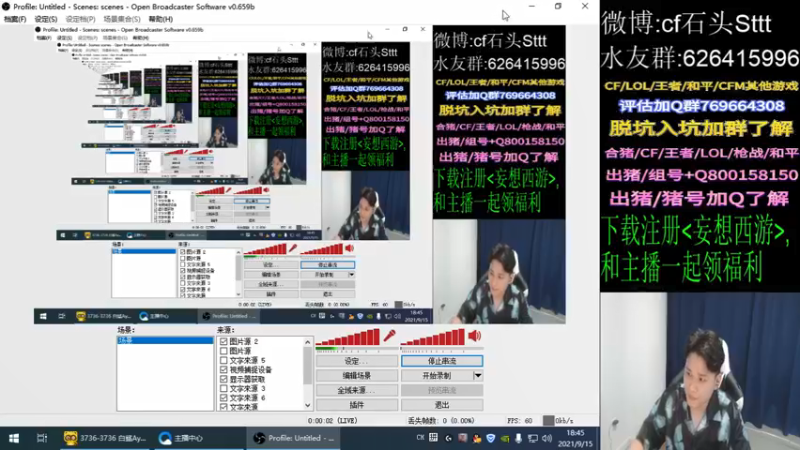Select the OBS Profile: Untitled taskbar item
Screen dimensions: 800x450
pyautogui.click(x=295, y=438)
